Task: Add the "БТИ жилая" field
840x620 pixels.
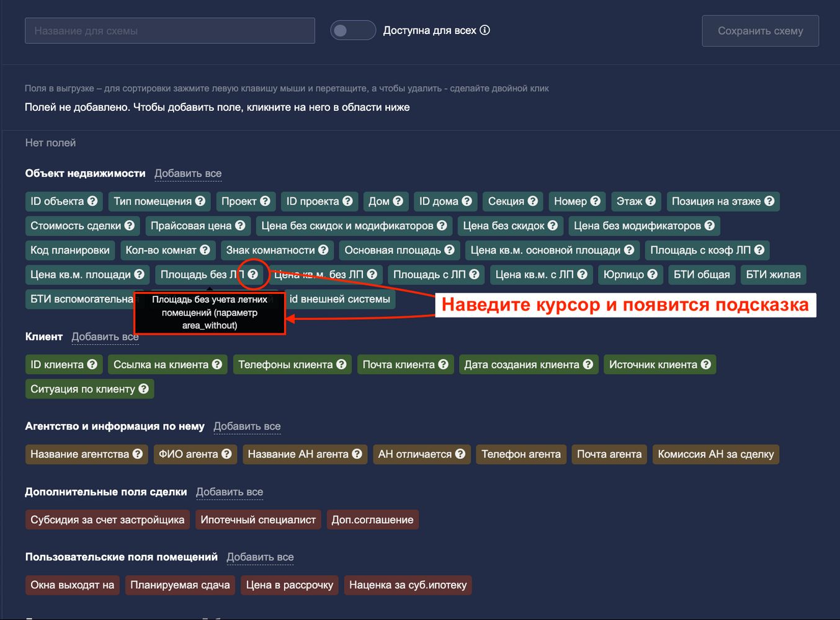Action: [x=774, y=274]
